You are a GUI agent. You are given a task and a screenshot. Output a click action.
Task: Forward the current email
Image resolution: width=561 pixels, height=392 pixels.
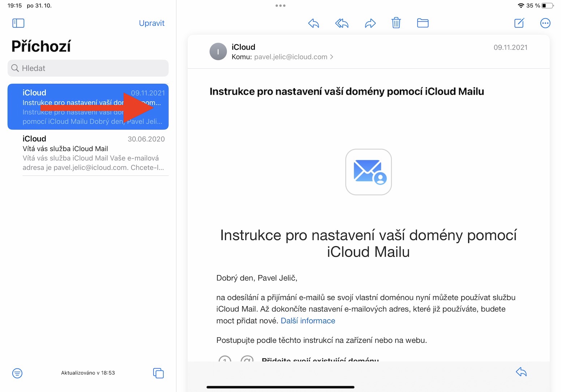coord(370,24)
